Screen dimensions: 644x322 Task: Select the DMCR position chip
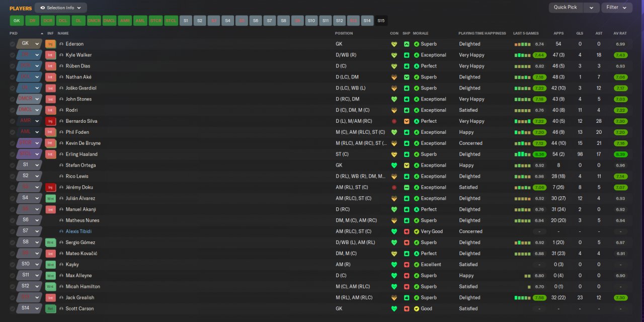click(x=94, y=21)
